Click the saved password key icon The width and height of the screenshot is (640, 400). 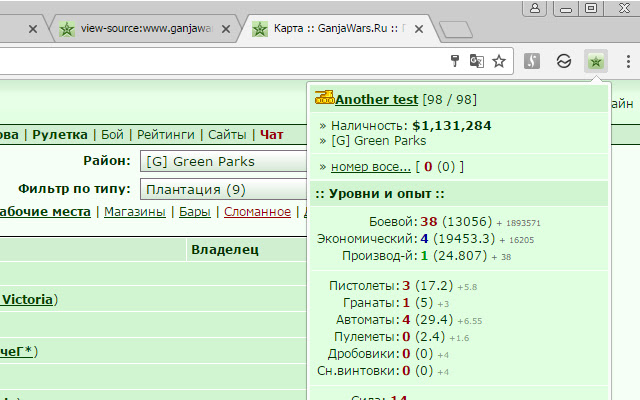(x=455, y=61)
